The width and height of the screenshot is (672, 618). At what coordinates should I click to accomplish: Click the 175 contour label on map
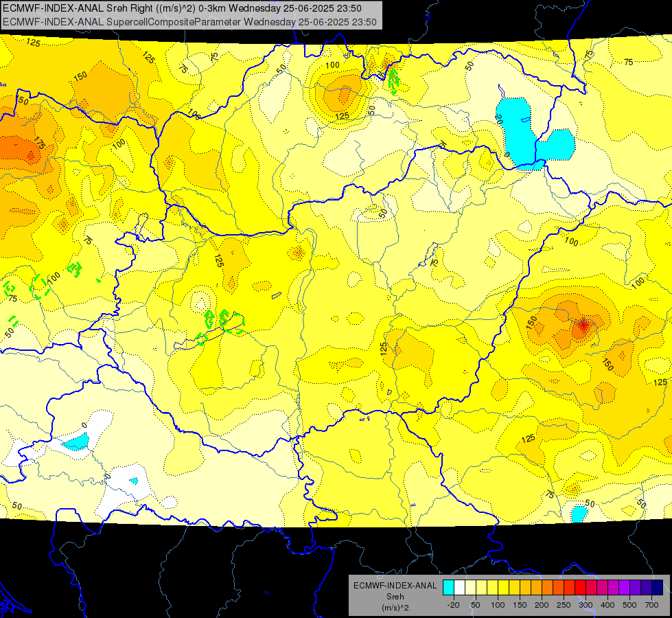click(39, 143)
